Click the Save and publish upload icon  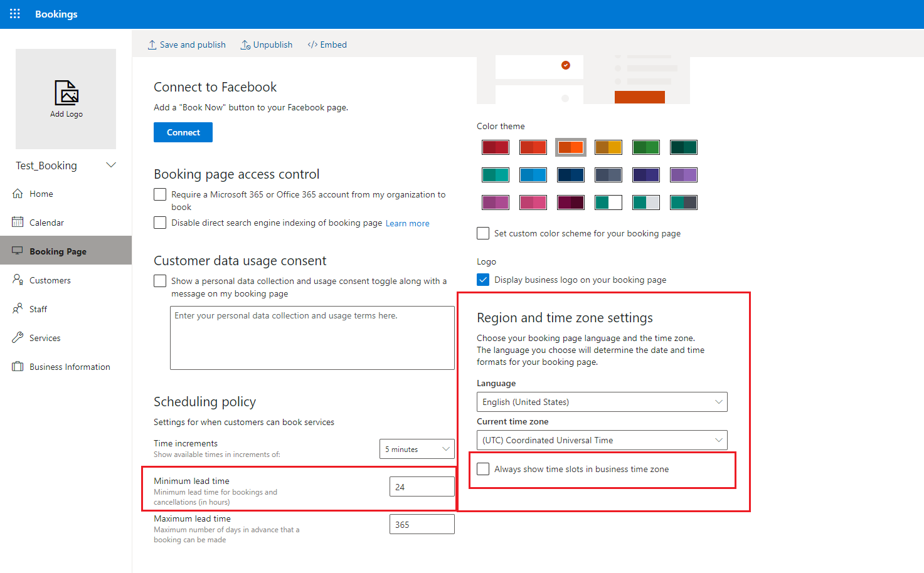click(152, 45)
